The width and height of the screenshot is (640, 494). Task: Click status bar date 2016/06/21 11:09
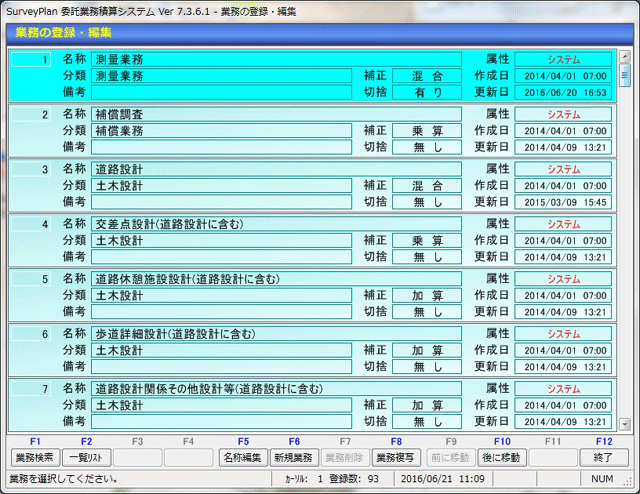point(443,478)
